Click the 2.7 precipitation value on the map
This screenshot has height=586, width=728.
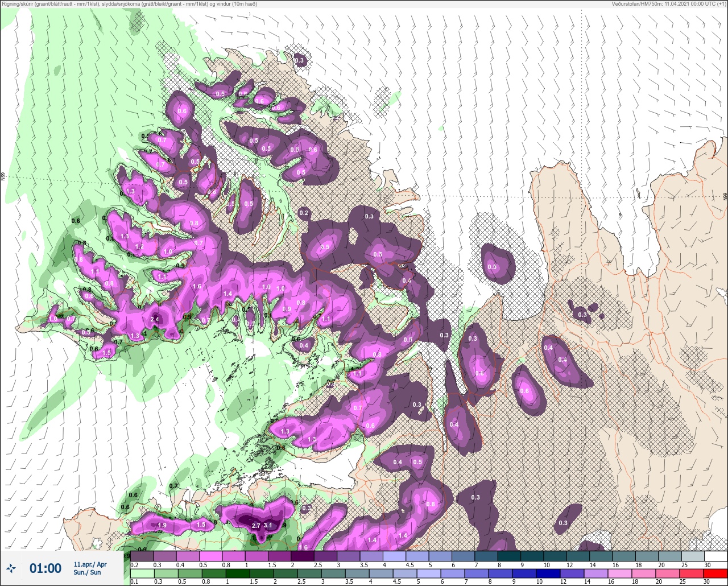point(256,526)
